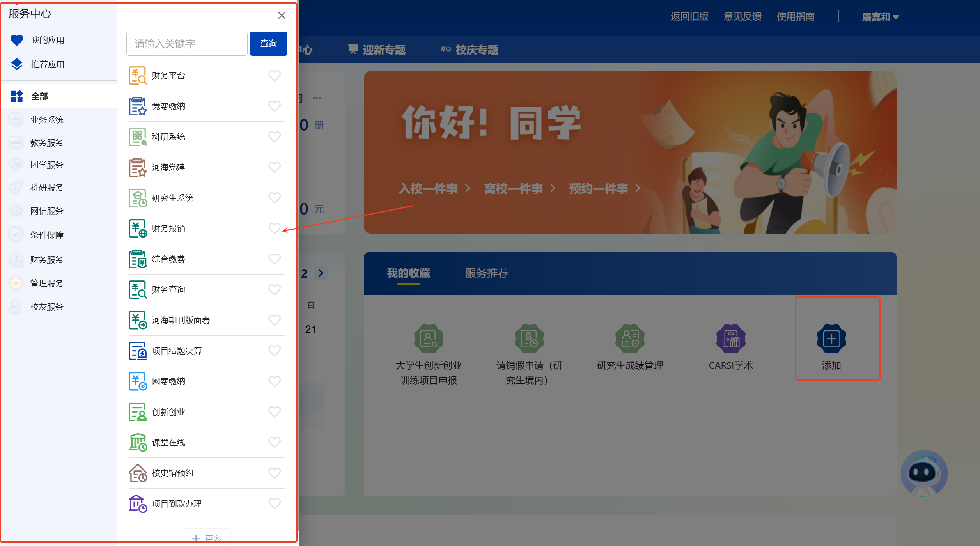Click the calendar next-month chevron arrow
This screenshot has width=980, height=546.
click(x=321, y=273)
